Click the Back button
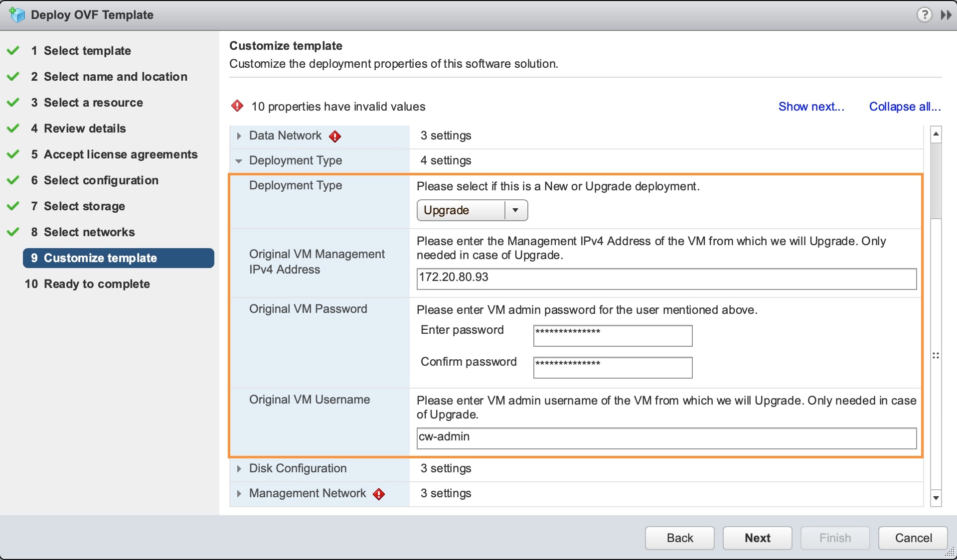Image resolution: width=957 pixels, height=560 pixels. (x=679, y=538)
